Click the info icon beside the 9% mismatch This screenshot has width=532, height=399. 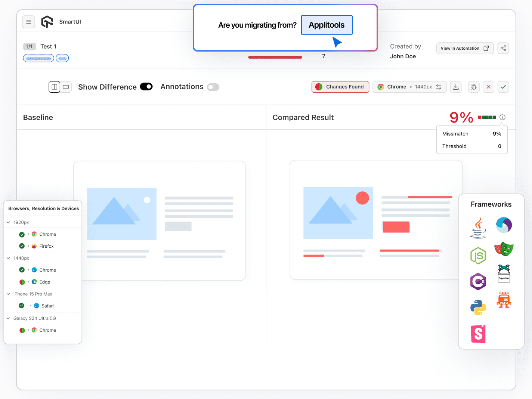[x=502, y=117]
